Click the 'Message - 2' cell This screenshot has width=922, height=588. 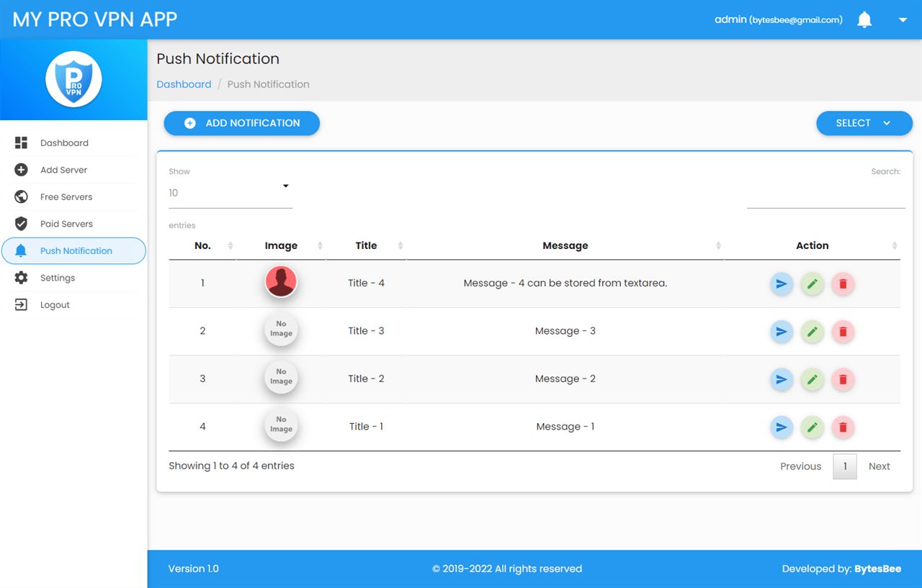pyautogui.click(x=565, y=379)
